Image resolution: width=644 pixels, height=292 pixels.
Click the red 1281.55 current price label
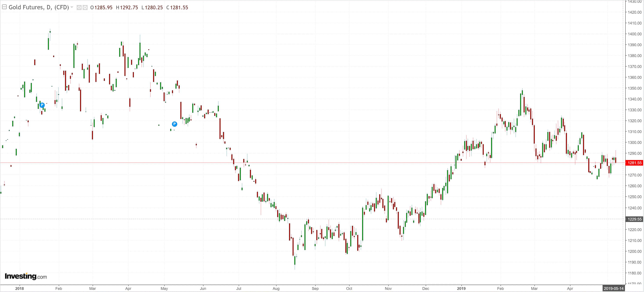pos(634,163)
